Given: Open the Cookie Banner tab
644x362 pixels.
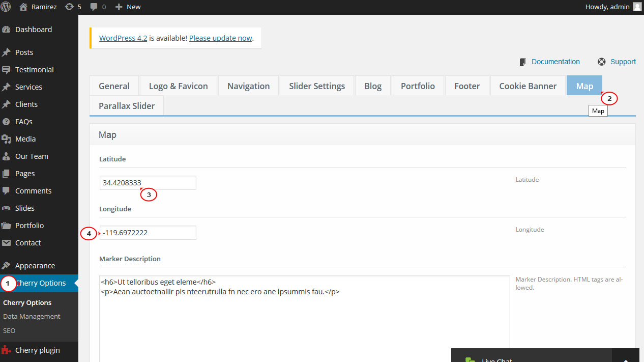Looking at the screenshot, I should pos(528,86).
